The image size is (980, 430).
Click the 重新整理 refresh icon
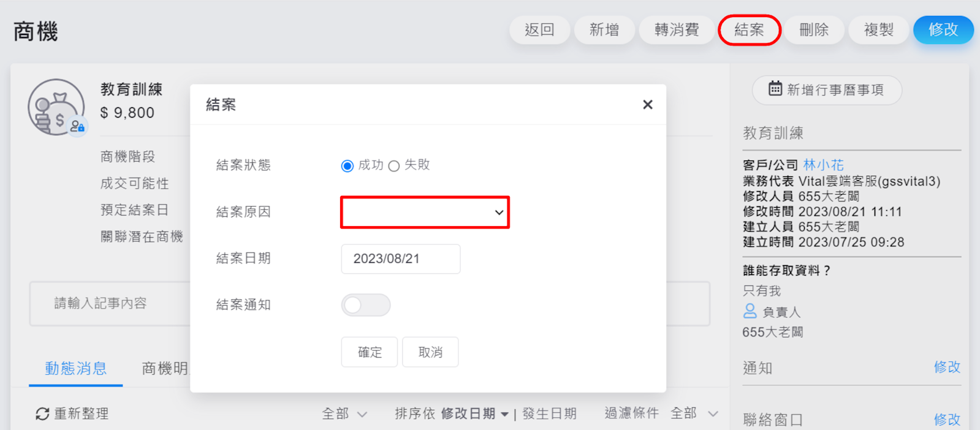coord(42,414)
